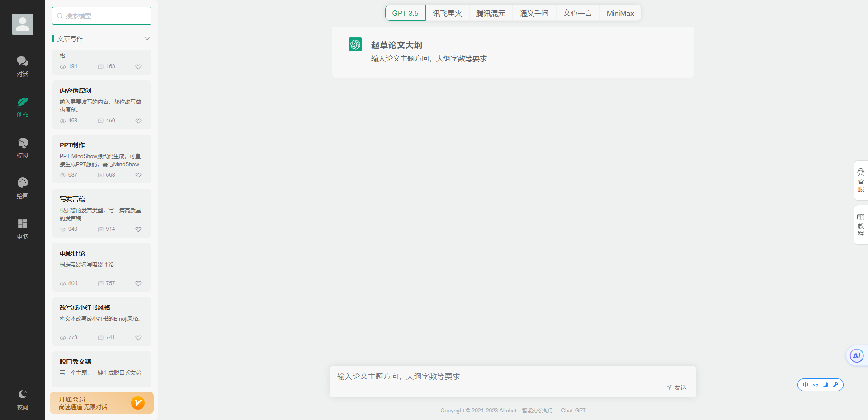This screenshot has width=868, height=420.
Task: Favorite the 内容伪原创 card
Action: coord(138,121)
